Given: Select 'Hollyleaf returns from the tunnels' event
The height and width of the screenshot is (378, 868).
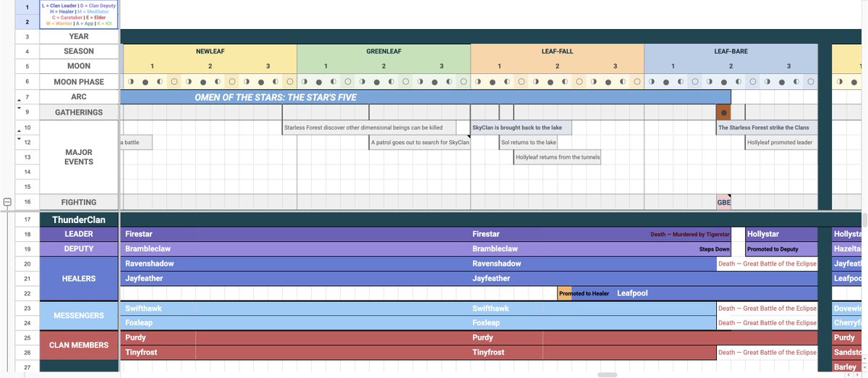Looking at the screenshot, I should 557,156.
